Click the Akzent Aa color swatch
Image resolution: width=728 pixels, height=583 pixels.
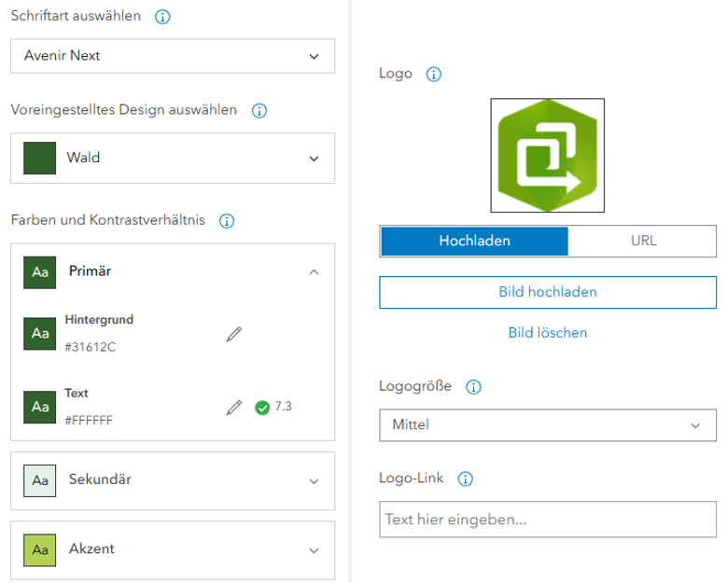point(40,550)
